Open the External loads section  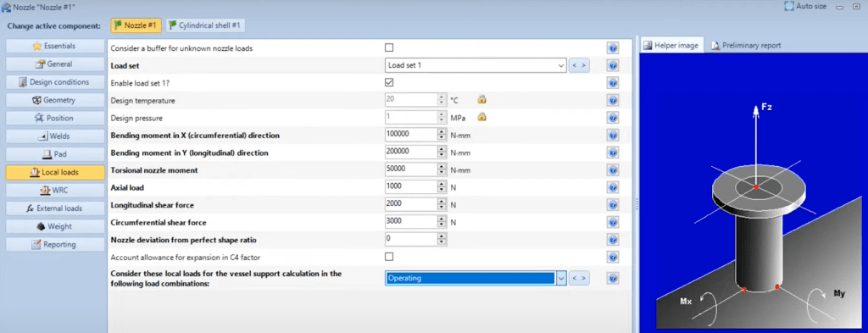click(x=55, y=208)
